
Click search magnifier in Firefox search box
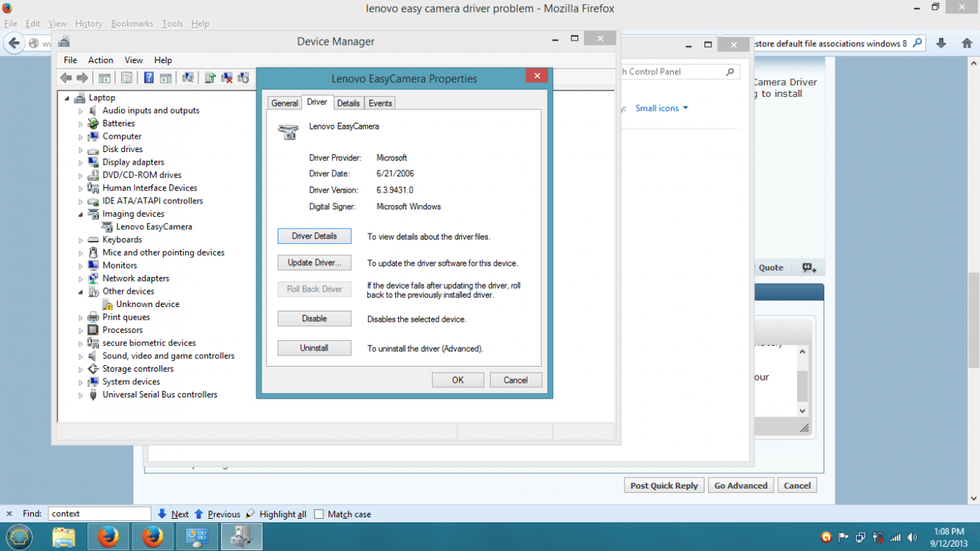[x=917, y=43]
